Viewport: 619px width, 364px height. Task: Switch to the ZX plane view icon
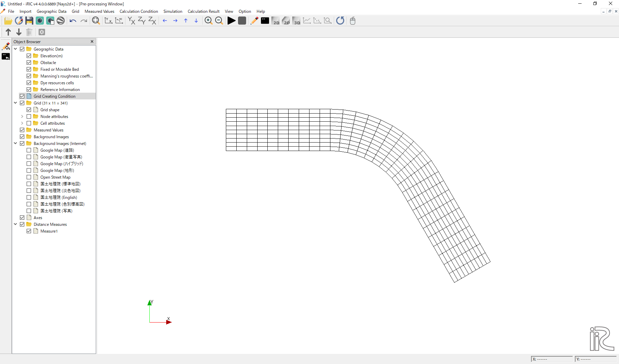(x=152, y=21)
